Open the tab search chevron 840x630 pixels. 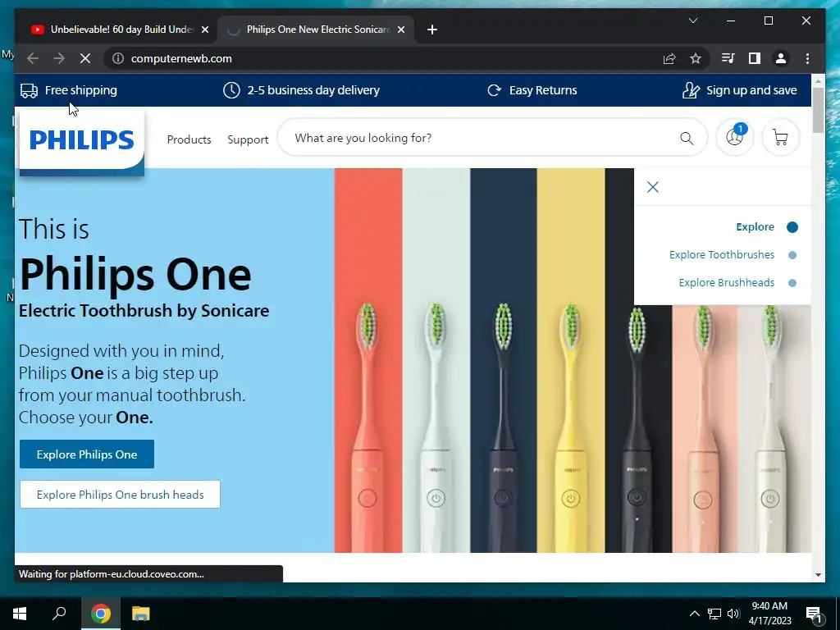click(692, 21)
